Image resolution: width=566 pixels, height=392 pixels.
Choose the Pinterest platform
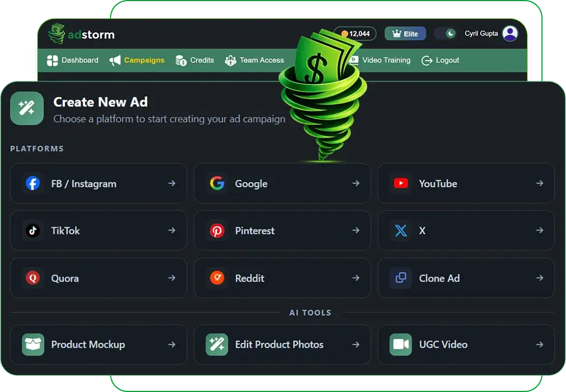pyautogui.click(x=282, y=230)
